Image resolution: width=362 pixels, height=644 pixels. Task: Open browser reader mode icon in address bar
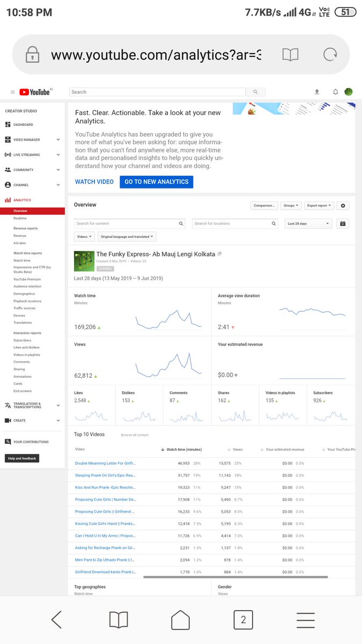tap(290, 55)
